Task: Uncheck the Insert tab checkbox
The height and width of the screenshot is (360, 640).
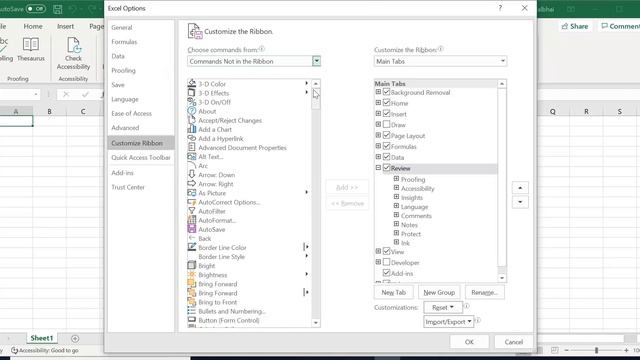Action: coord(387,113)
